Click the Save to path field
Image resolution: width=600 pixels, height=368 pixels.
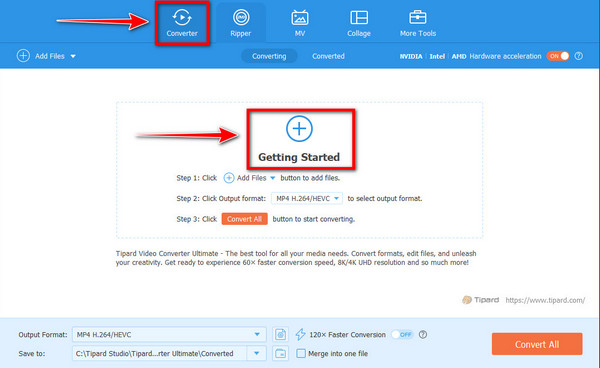pyautogui.click(x=160, y=353)
